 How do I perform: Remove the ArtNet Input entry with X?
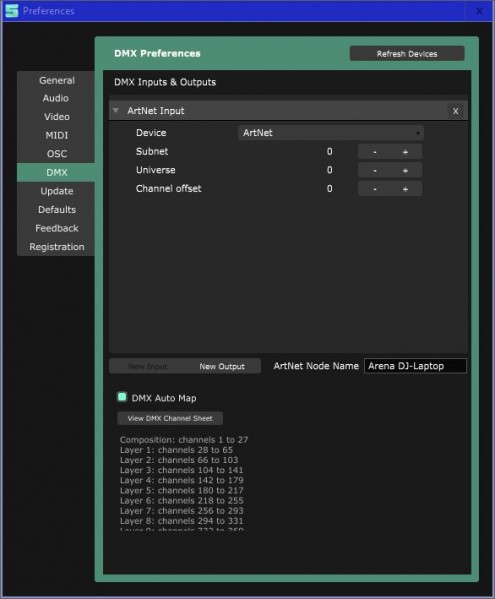pos(455,111)
